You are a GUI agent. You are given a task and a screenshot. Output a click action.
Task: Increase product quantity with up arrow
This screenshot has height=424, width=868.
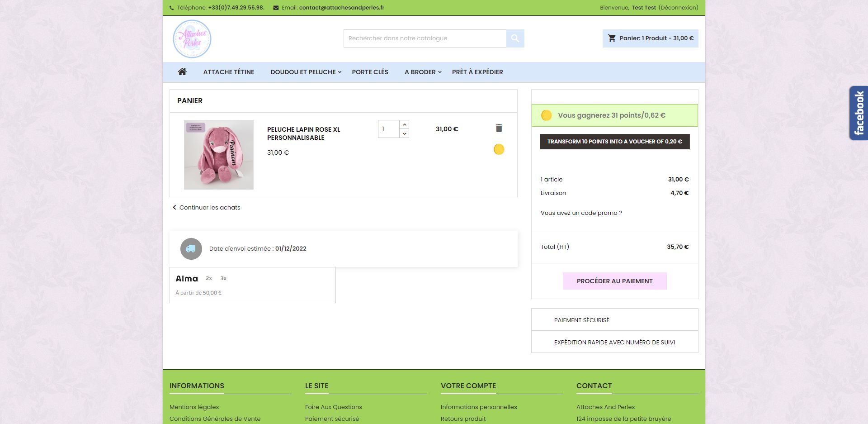tap(404, 124)
